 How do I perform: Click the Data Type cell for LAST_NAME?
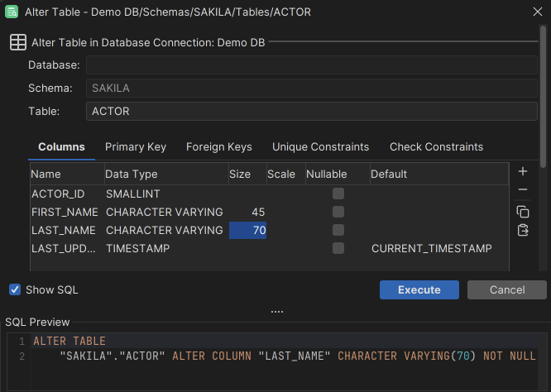pos(165,230)
